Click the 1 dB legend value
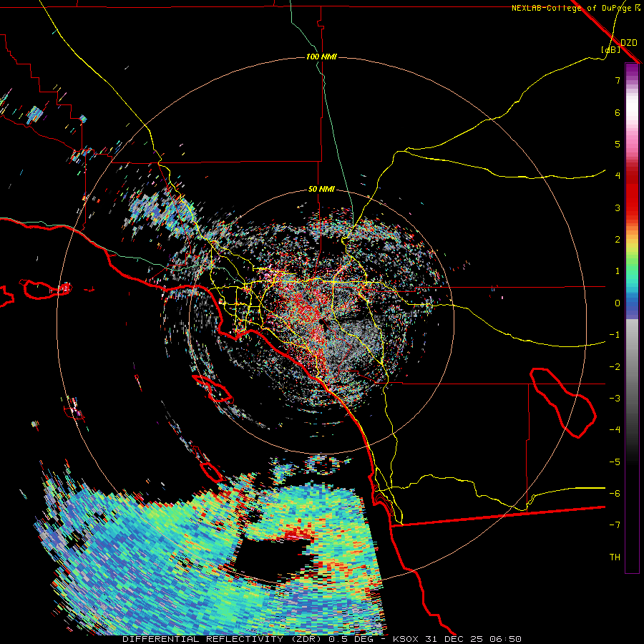644x644 pixels. click(618, 271)
